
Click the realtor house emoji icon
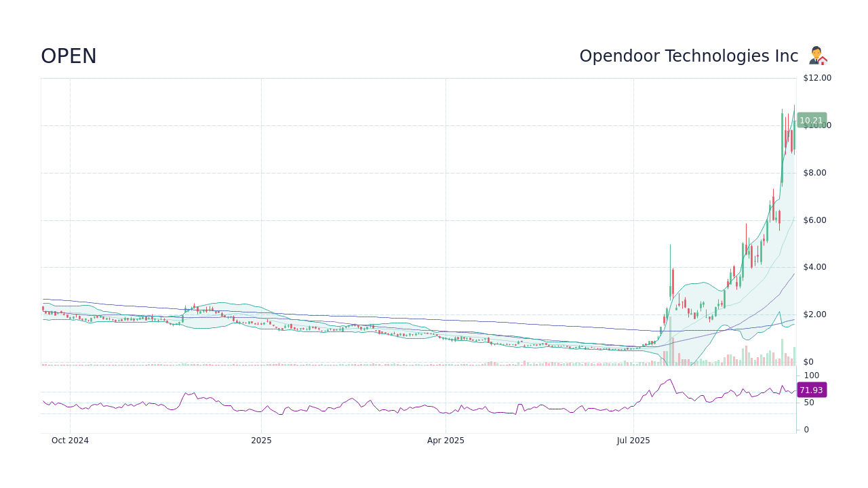(x=818, y=56)
